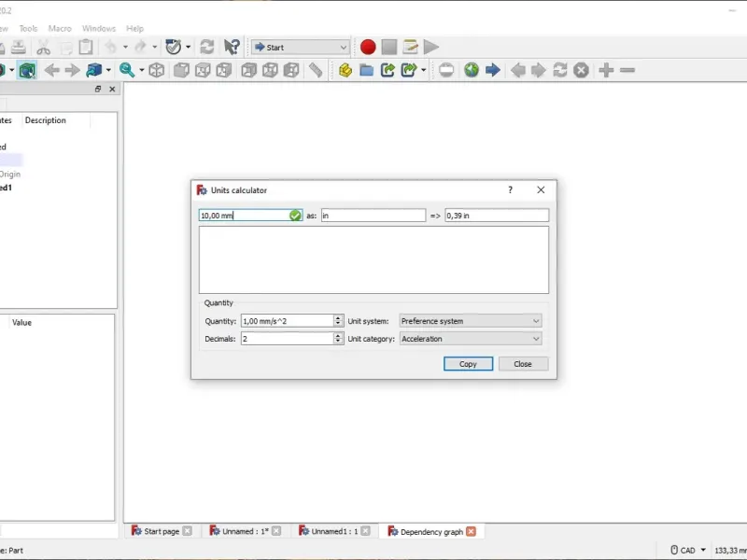The width and height of the screenshot is (747, 560).
Task: Click the Description column header
Action: pyautogui.click(x=45, y=120)
